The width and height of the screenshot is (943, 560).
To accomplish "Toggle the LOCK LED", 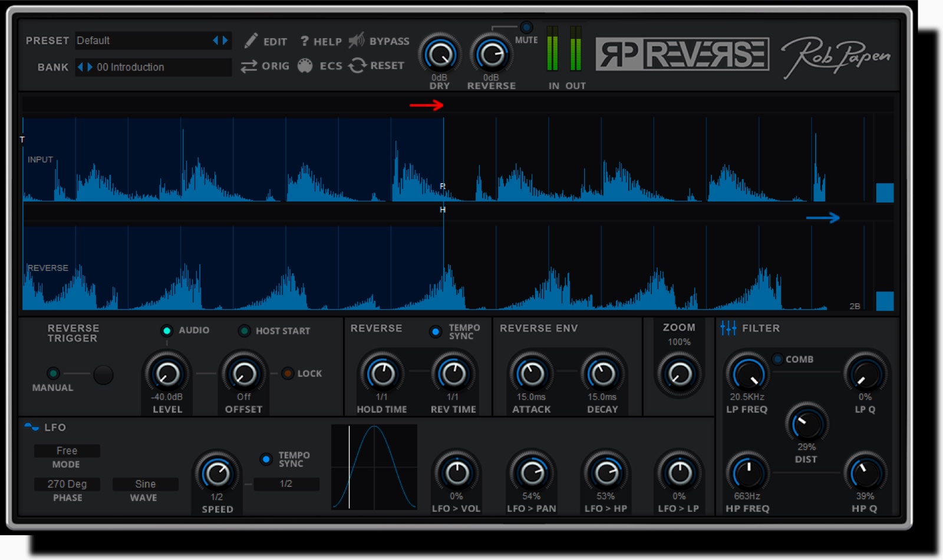I will coord(288,373).
